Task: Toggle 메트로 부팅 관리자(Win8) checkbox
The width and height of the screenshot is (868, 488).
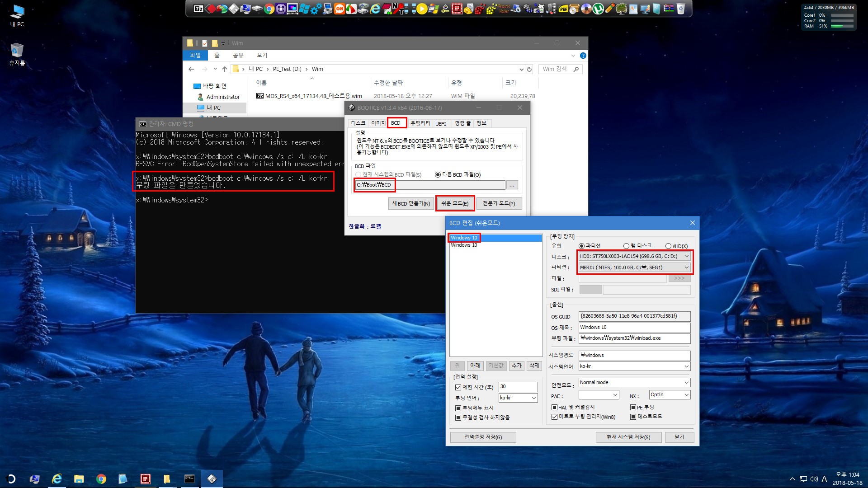Action: click(554, 417)
